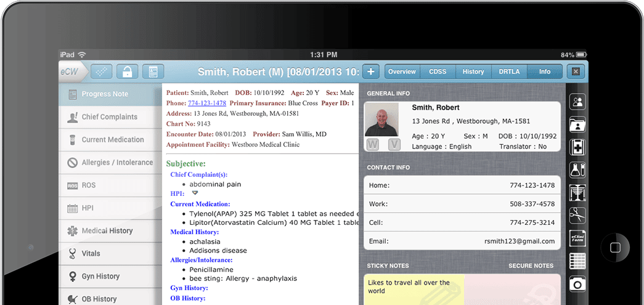Switch to the DRTLA tab
The image size is (644, 305).
(509, 71)
